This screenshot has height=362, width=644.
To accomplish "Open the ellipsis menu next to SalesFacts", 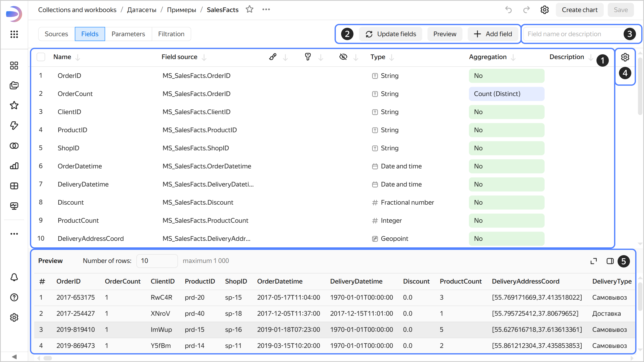I will [x=266, y=9].
